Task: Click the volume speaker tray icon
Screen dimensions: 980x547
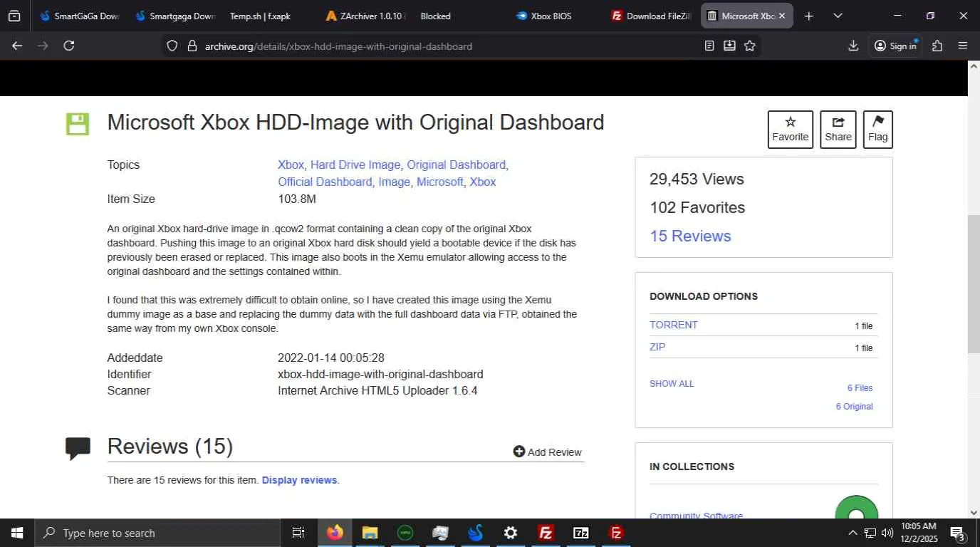Action: pos(887,533)
